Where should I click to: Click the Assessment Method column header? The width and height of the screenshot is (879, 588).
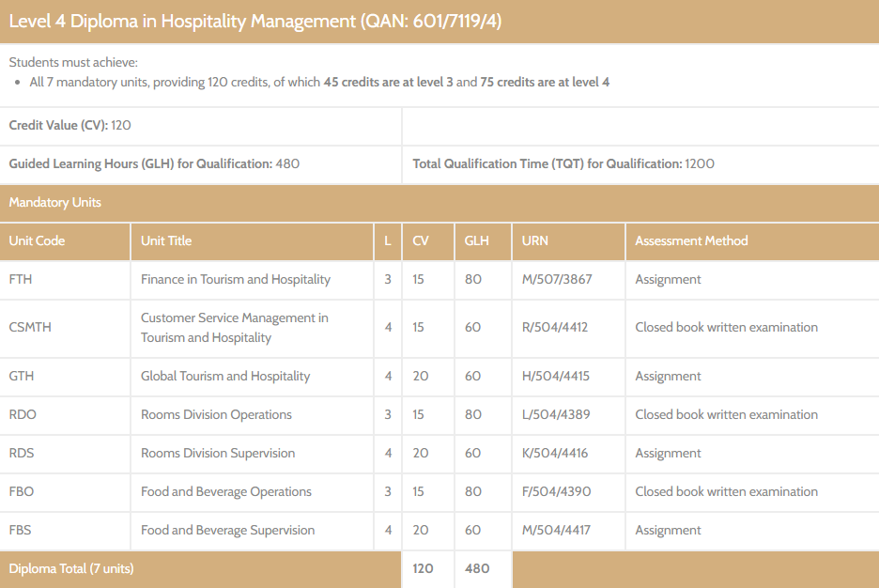[691, 241]
